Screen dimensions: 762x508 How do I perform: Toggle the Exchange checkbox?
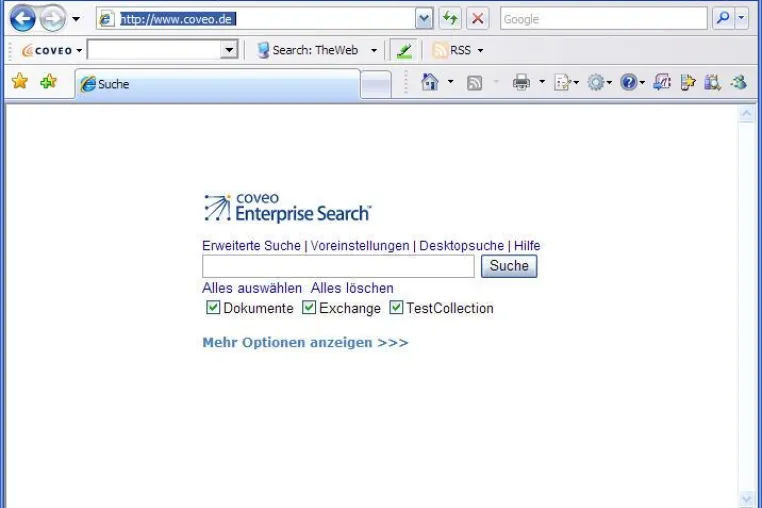click(x=309, y=307)
